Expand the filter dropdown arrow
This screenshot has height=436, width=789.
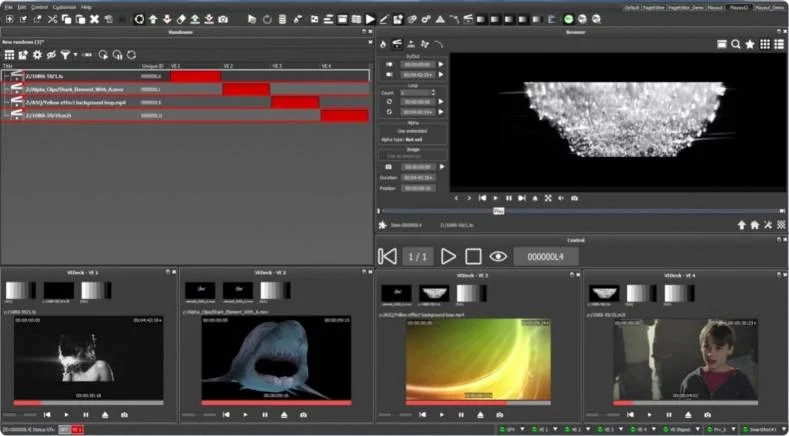(75, 55)
